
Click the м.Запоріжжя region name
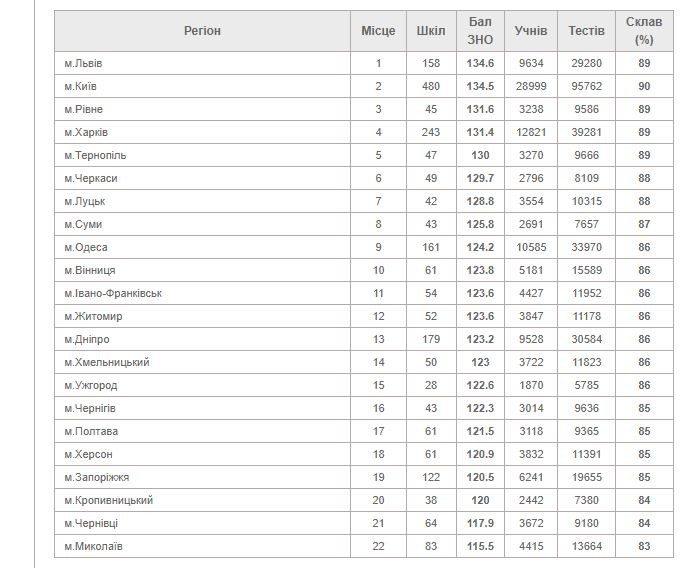tap(96, 477)
